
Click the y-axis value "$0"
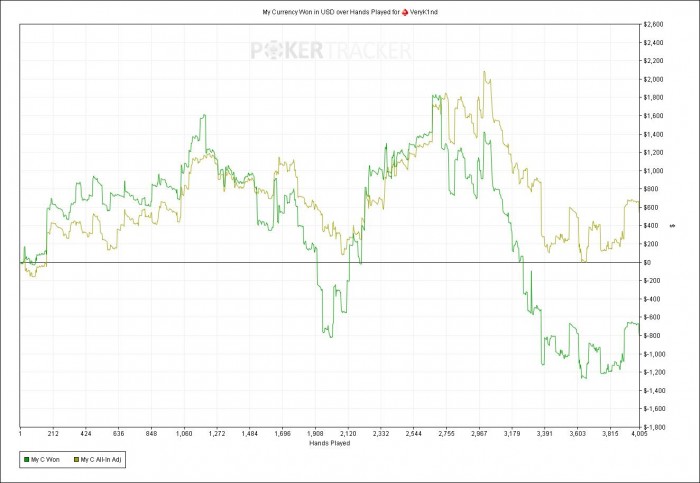pyautogui.click(x=647, y=262)
